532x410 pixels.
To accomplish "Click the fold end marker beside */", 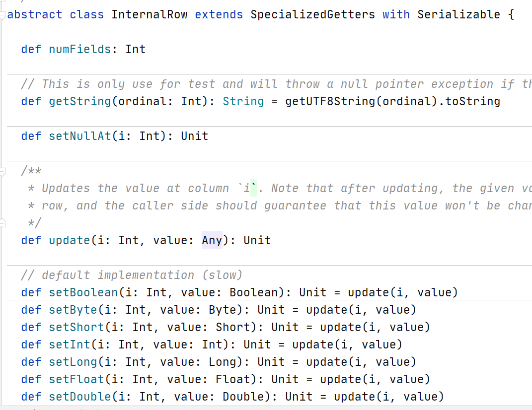I will pos(3,223).
